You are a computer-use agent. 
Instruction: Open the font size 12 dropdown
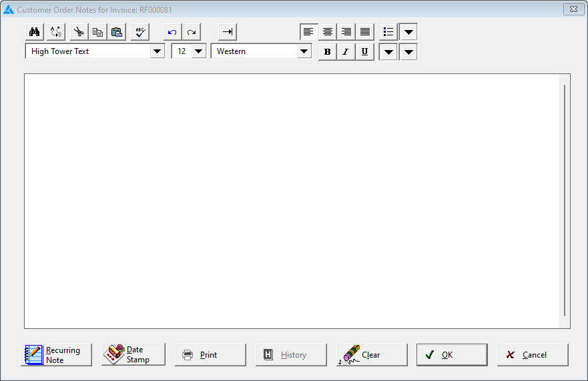pos(199,51)
